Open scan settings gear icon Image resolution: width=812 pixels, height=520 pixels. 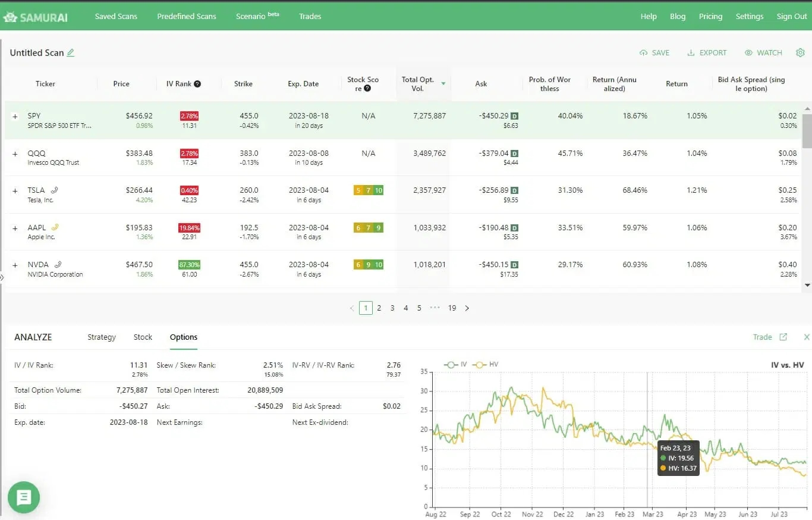click(x=800, y=52)
